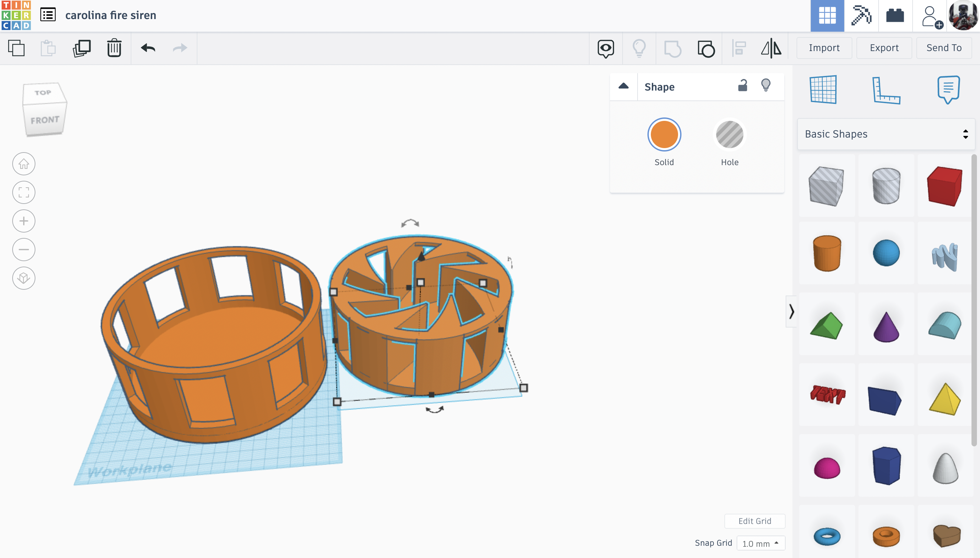Open the Notes tool speech-bubble icon
This screenshot has width=980, height=558.
[x=606, y=49]
